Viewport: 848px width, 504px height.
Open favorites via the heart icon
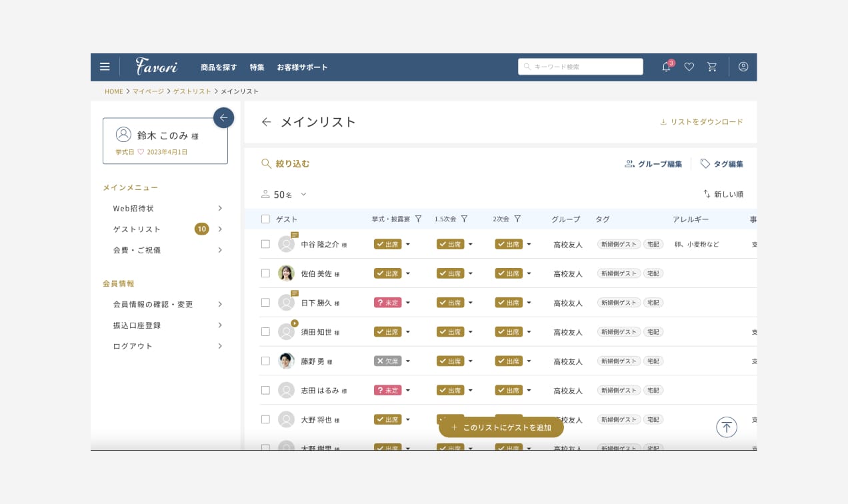[x=689, y=67]
